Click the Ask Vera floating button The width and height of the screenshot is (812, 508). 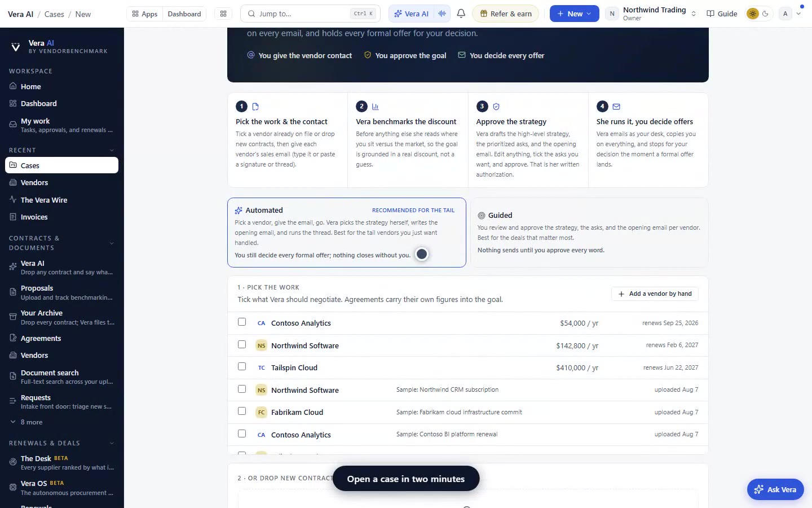[x=775, y=489]
